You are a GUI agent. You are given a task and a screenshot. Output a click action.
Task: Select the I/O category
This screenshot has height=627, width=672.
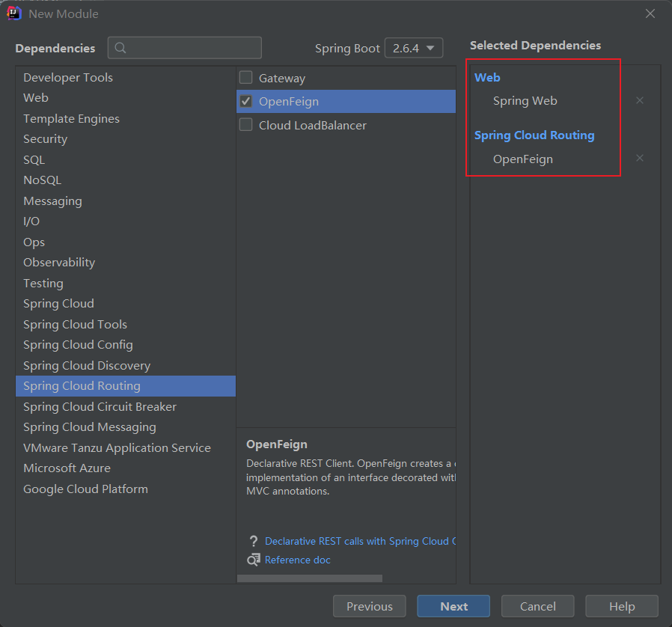pyautogui.click(x=126, y=221)
